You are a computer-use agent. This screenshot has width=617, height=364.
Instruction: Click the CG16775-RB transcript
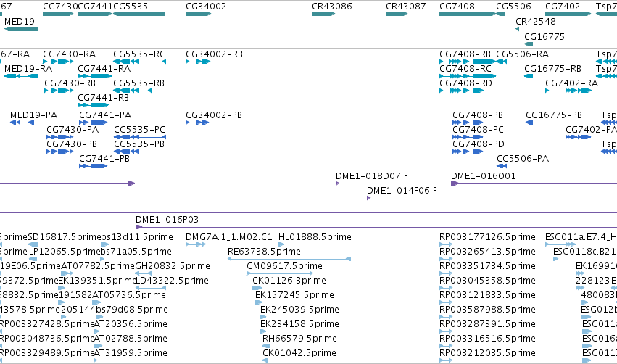529,76
